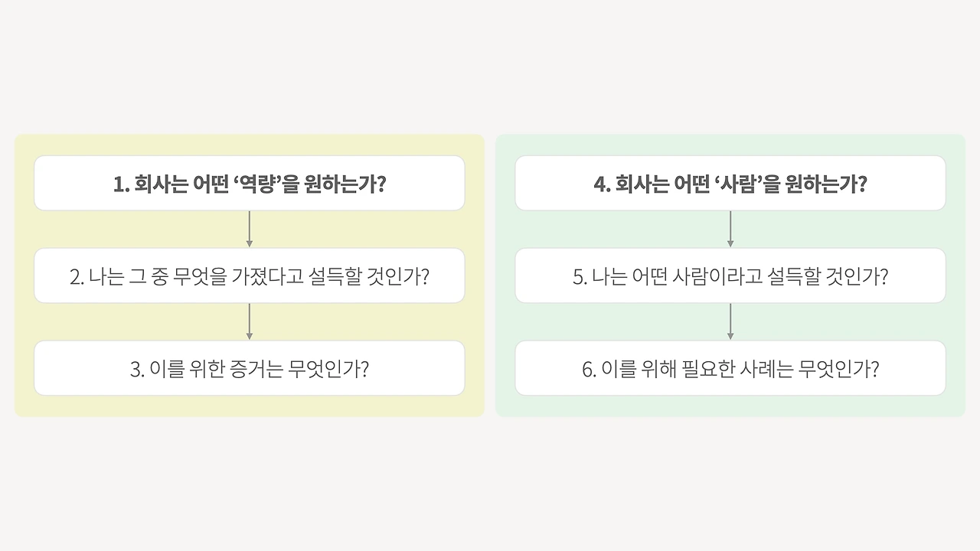Click the quoted word '역량' in box 1
980x551 pixels.
(252, 184)
